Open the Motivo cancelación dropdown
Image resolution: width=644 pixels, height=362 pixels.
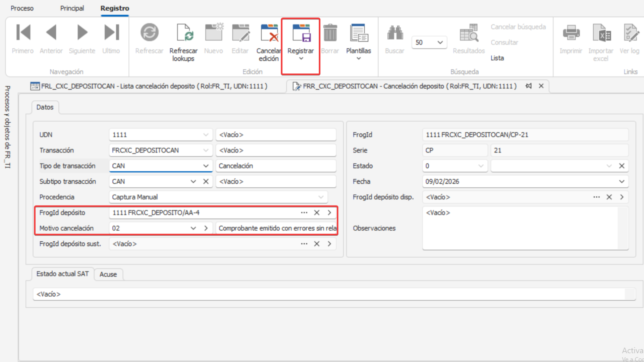pyautogui.click(x=193, y=228)
